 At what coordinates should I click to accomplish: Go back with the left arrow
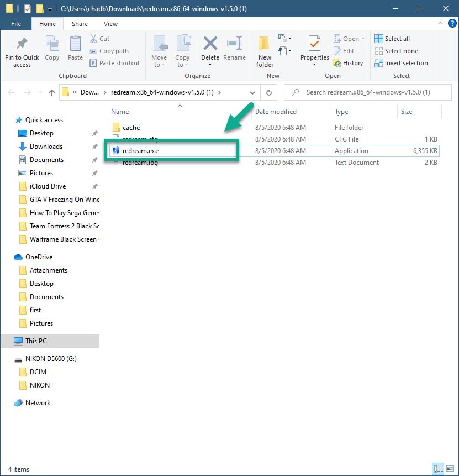tap(11, 92)
